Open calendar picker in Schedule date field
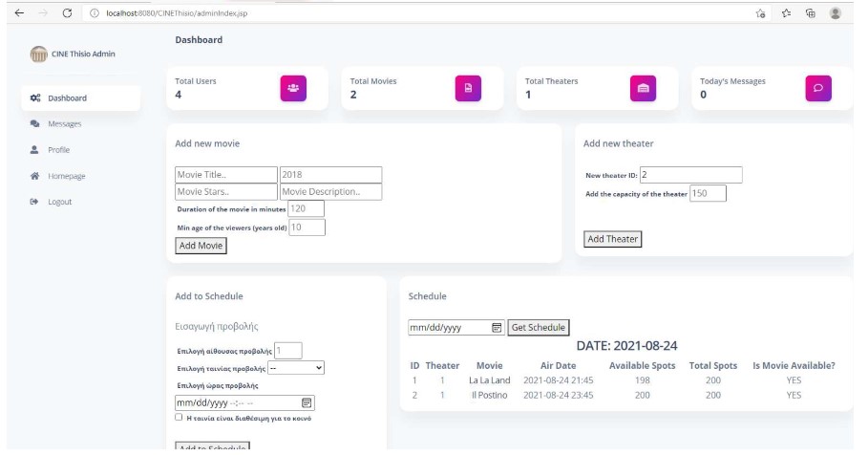 point(497,328)
